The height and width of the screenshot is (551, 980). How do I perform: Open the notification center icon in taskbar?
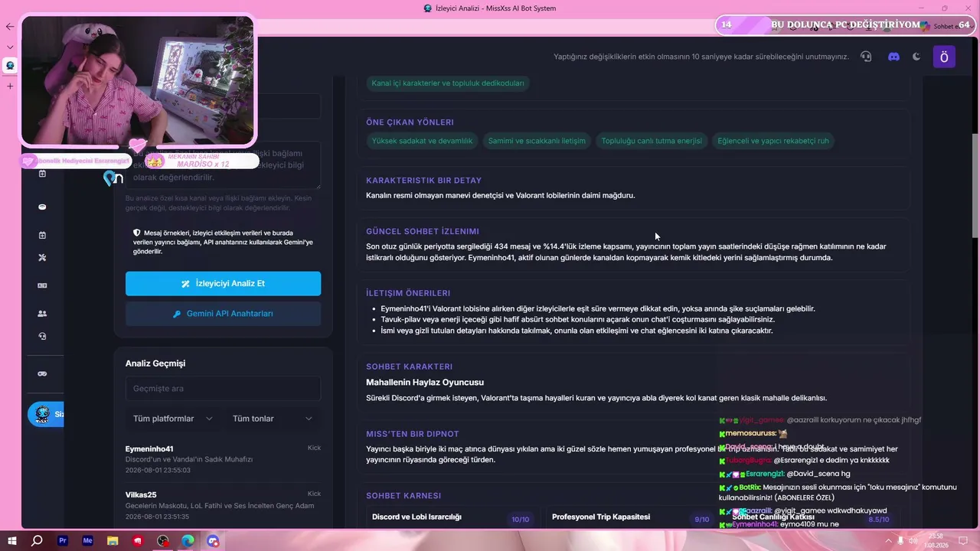(x=963, y=541)
